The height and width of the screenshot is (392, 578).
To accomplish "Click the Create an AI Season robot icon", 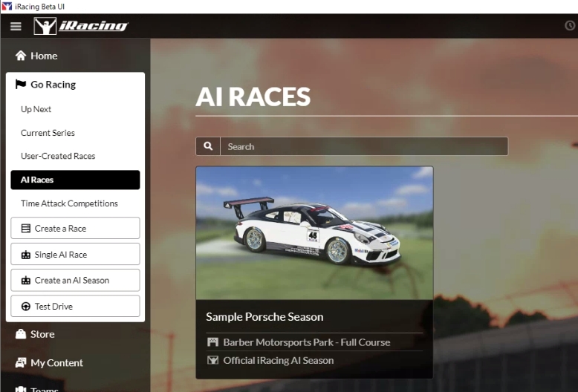I will 26,281.
